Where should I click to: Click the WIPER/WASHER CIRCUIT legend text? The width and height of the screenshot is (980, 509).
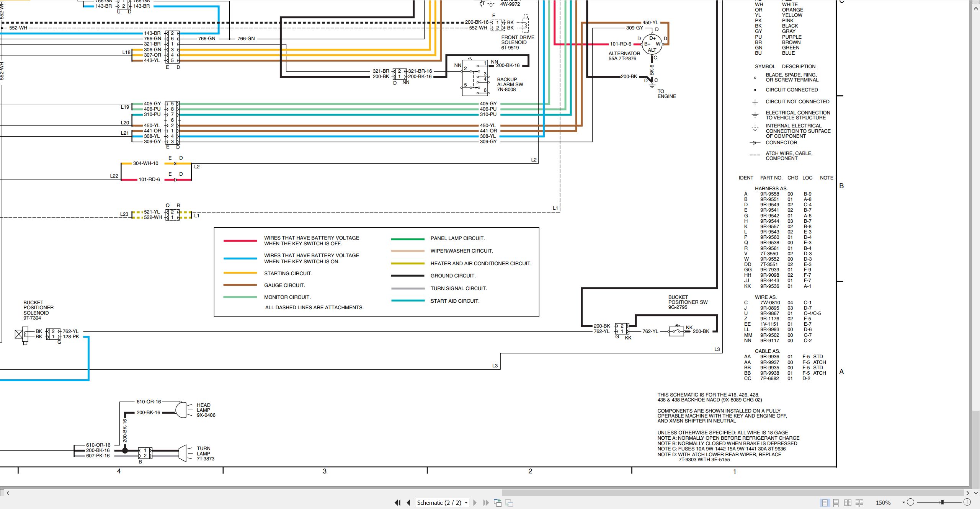pos(462,251)
